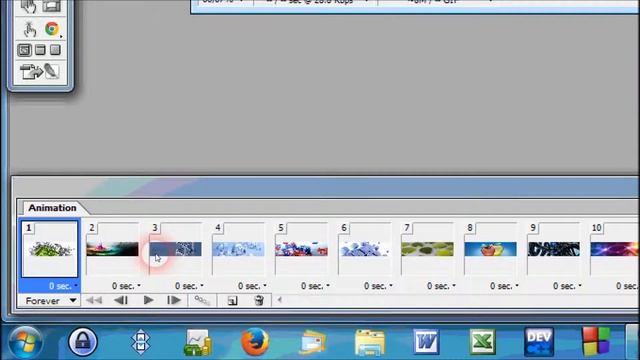Duplicate the current animation frame
640x360 pixels.
pyautogui.click(x=232, y=301)
